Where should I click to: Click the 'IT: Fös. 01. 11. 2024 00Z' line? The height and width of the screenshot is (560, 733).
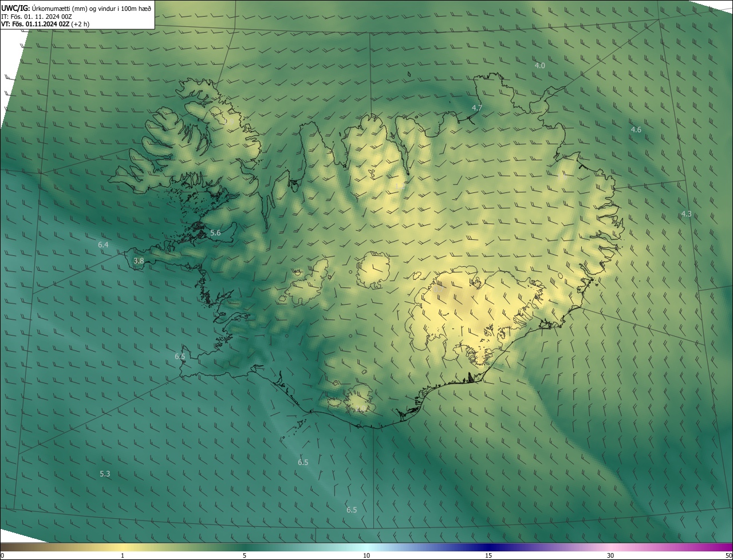click(x=36, y=17)
